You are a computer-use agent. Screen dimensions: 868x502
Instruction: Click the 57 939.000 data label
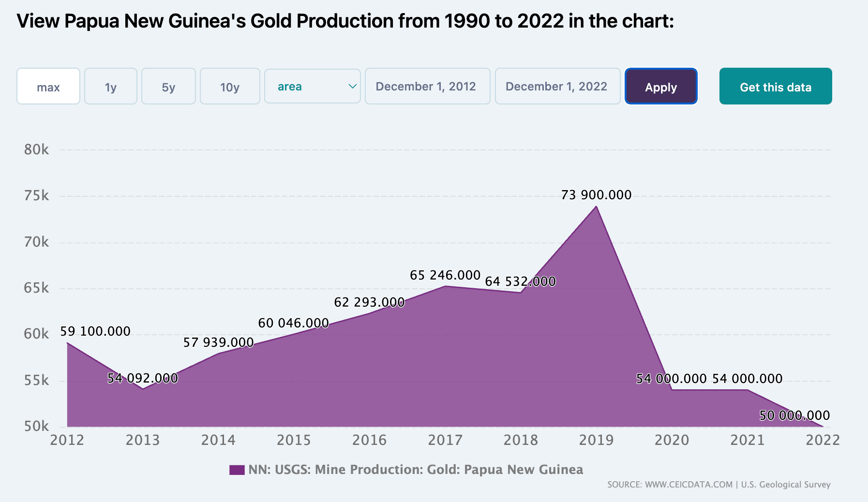218,342
